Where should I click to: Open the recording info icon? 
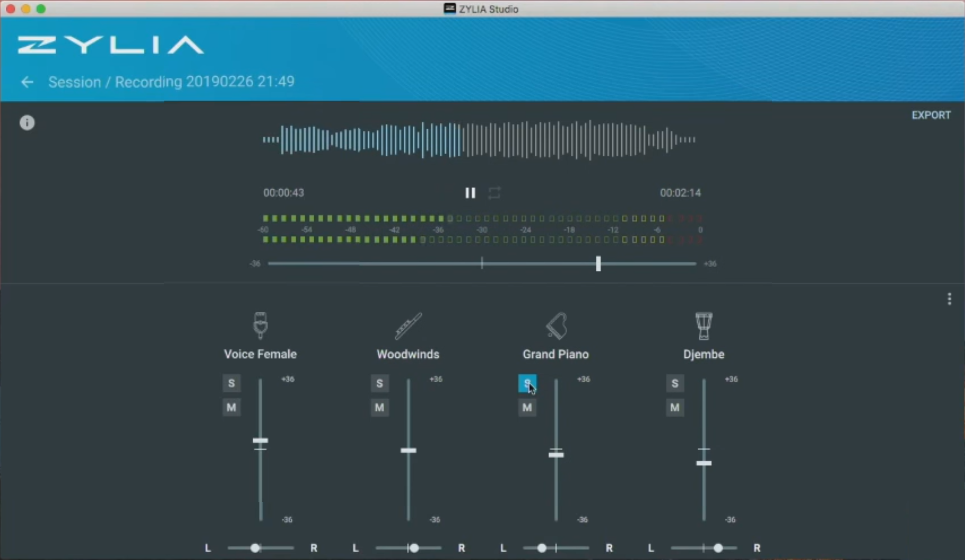(27, 123)
